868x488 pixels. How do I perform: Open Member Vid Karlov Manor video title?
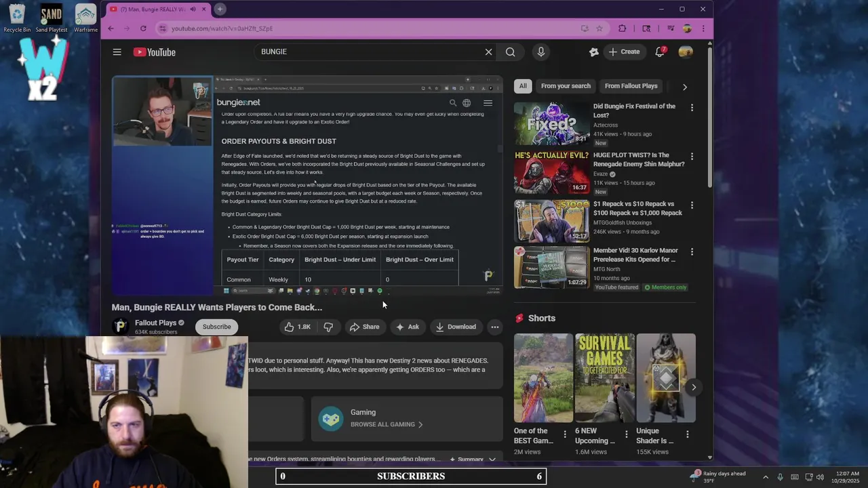point(635,255)
